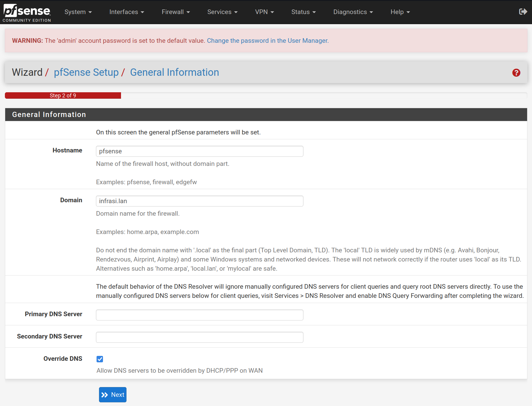This screenshot has width=532, height=406.
Task: Focus the Hostname input field
Action: click(200, 151)
